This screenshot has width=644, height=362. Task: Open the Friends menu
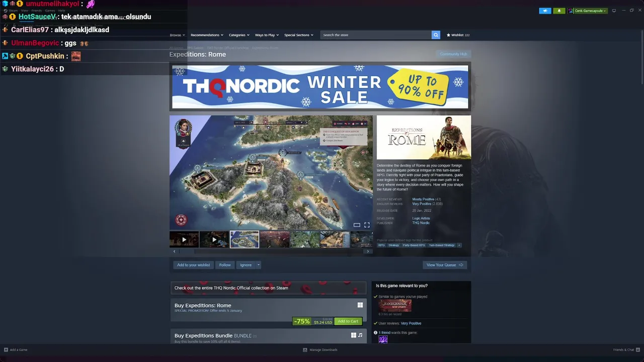coord(37,11)
